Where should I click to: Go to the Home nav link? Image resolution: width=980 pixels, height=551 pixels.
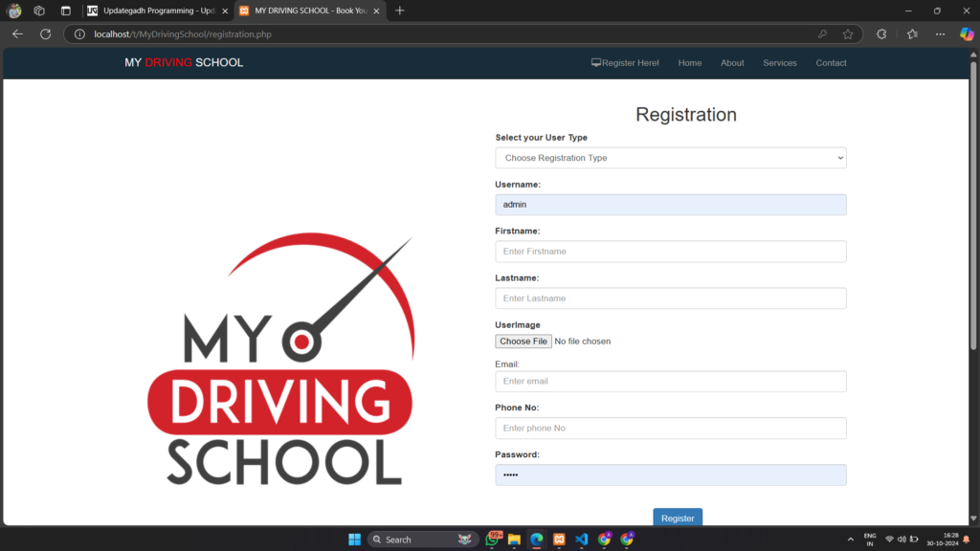[690, 62]
